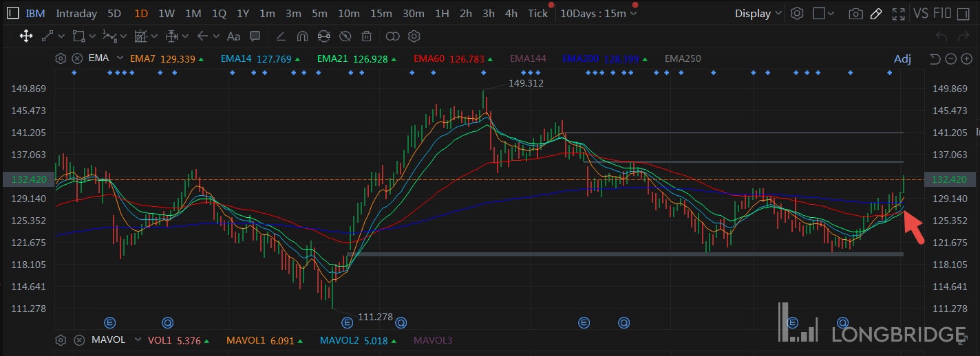Image resolution: width=980 pixels, height=356 pixels.
Task: Open EMA indicator settings gear
Action: [61, 58]
